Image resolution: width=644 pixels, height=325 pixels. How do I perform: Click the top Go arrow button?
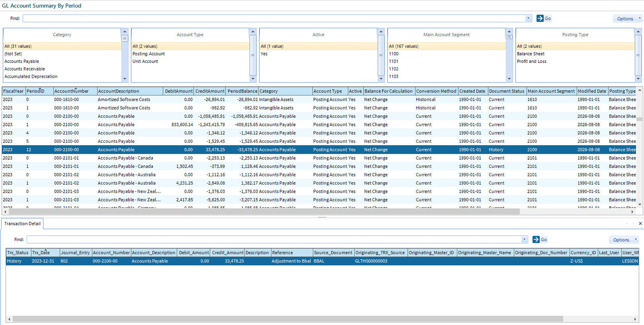pos(543,19)
